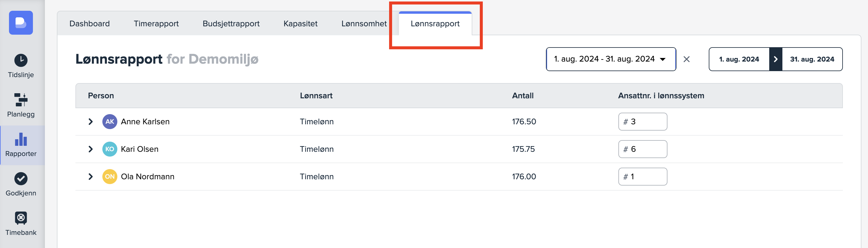This screenshot has width=868, height=248.
Task: Expand Ola Nordmann's row
Action: click(90, 177)
